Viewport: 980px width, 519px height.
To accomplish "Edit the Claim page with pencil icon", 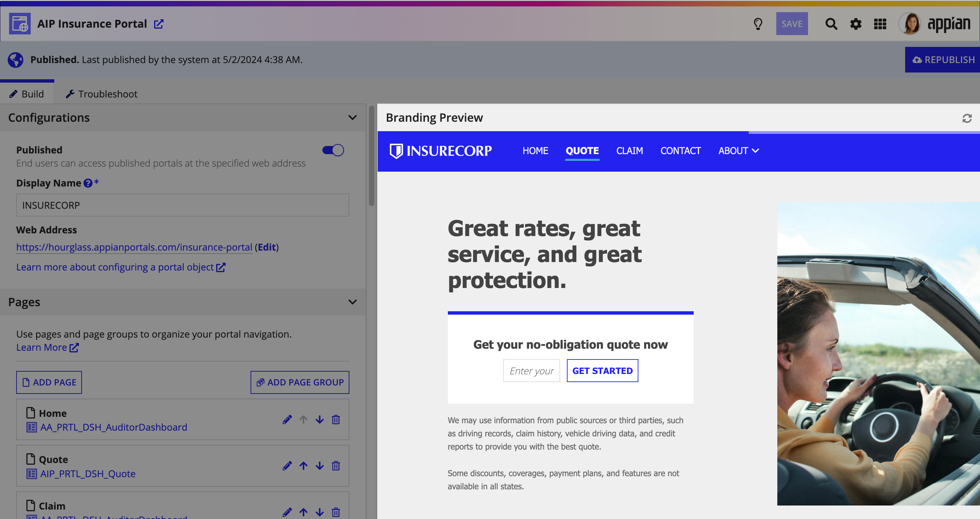I will click(287, 512).
